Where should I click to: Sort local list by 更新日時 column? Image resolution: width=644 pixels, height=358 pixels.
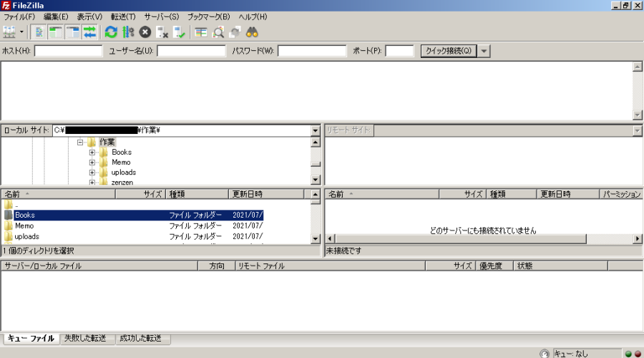pos(266,194)
